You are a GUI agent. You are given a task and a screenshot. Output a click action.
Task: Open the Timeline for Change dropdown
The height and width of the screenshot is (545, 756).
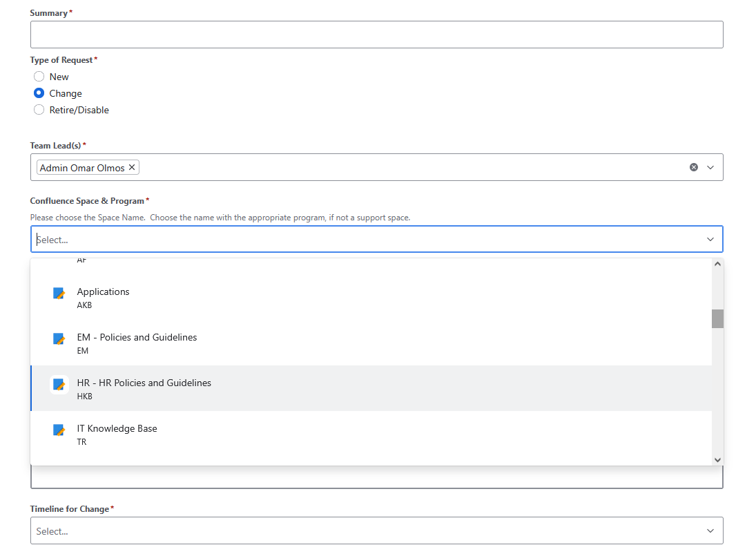(x=376, y=530)
